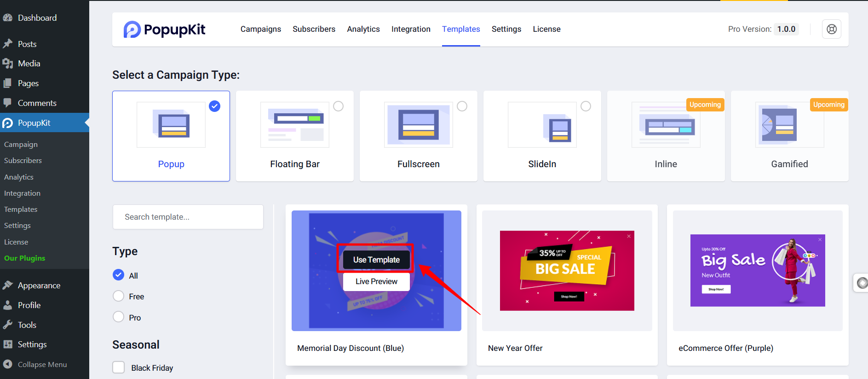The width and height of the screenshot is (868, 379).
Task: Select the Pro type filter
Action: (119, 317)
